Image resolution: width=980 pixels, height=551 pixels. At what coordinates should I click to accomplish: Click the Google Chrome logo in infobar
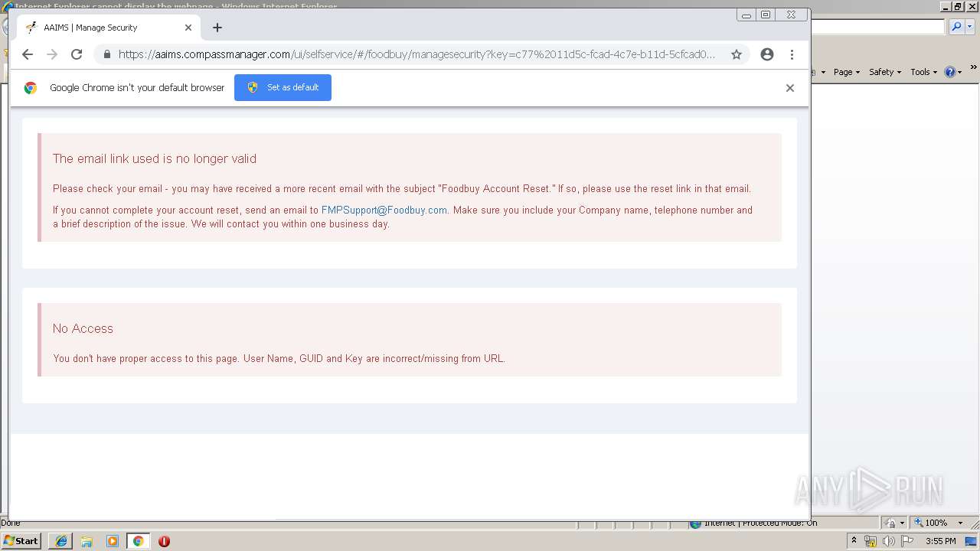31,88
